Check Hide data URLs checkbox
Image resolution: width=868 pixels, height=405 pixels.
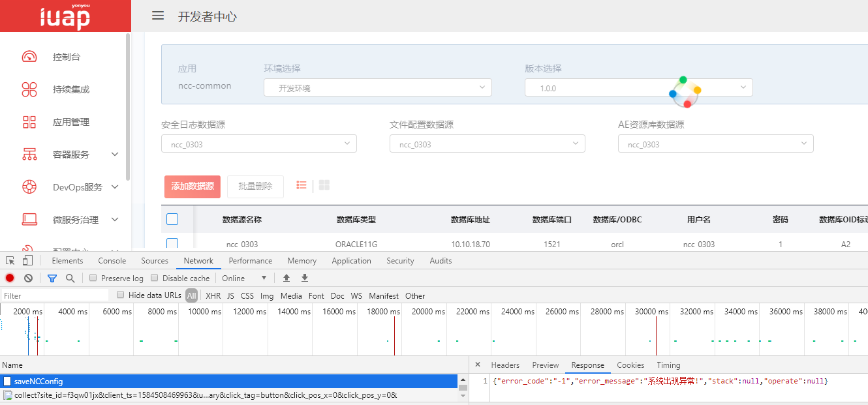pyautogui.click(x=120, y=295)
